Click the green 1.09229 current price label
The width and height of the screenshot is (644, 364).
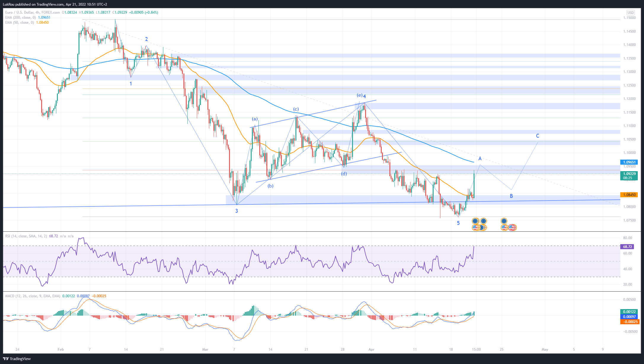[629, 174]
